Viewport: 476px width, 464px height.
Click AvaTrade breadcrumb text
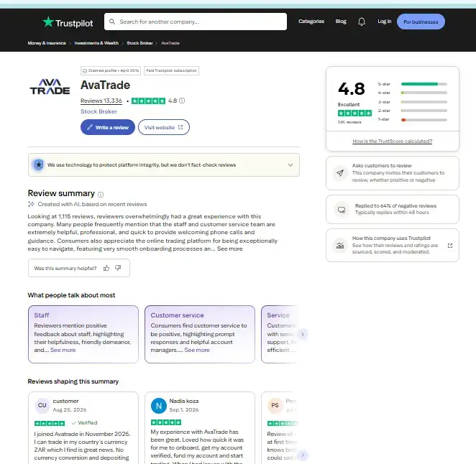pyautogui.click(x=170, y=43)
